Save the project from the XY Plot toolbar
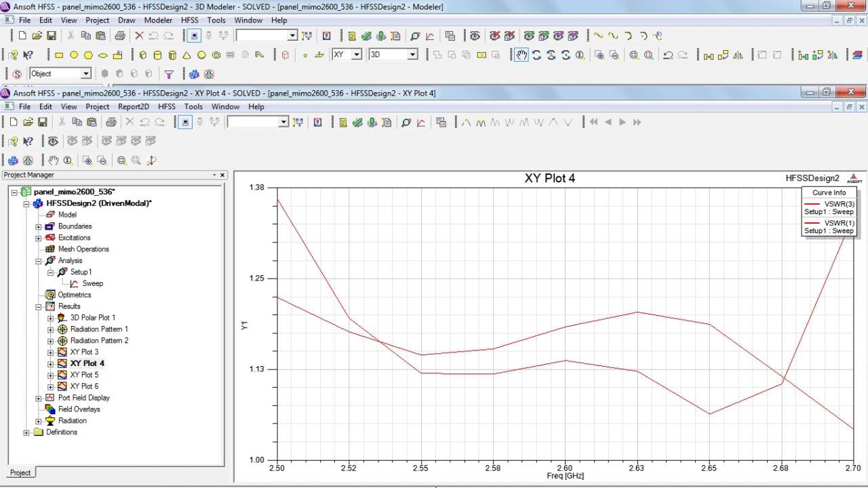868x488 pixels. [42, 122]
